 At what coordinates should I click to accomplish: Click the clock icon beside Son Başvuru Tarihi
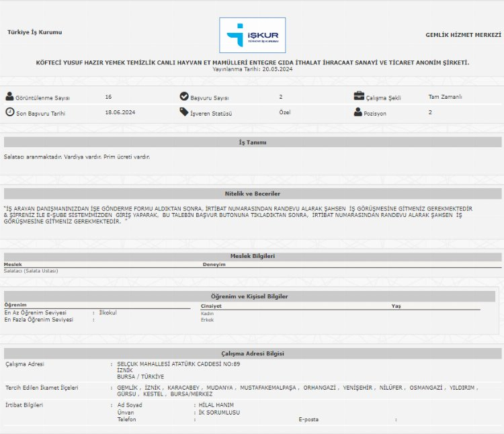(9, 112)
